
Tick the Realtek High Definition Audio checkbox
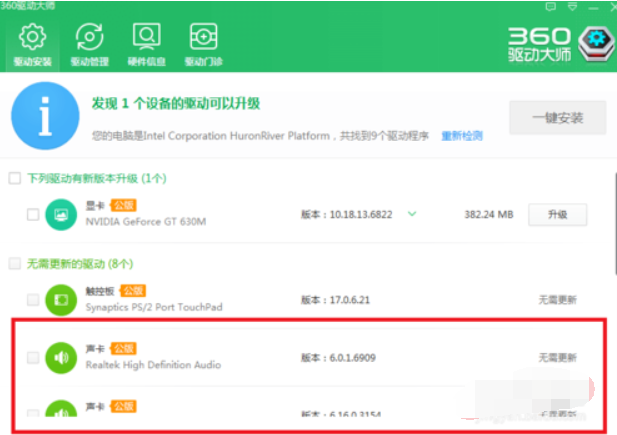[33, 357]
